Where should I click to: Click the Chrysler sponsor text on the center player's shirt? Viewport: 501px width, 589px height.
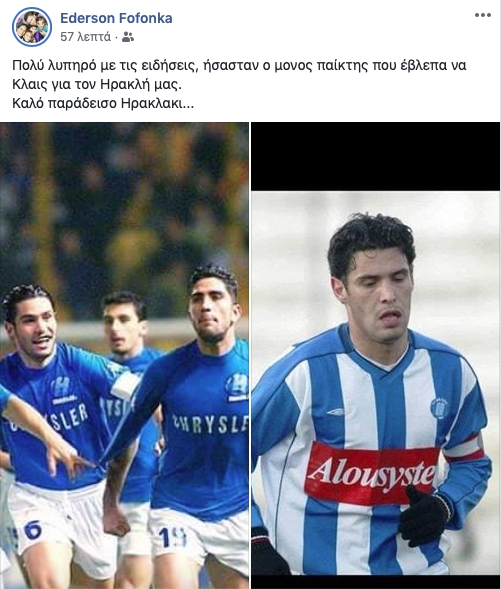(210, 424)
